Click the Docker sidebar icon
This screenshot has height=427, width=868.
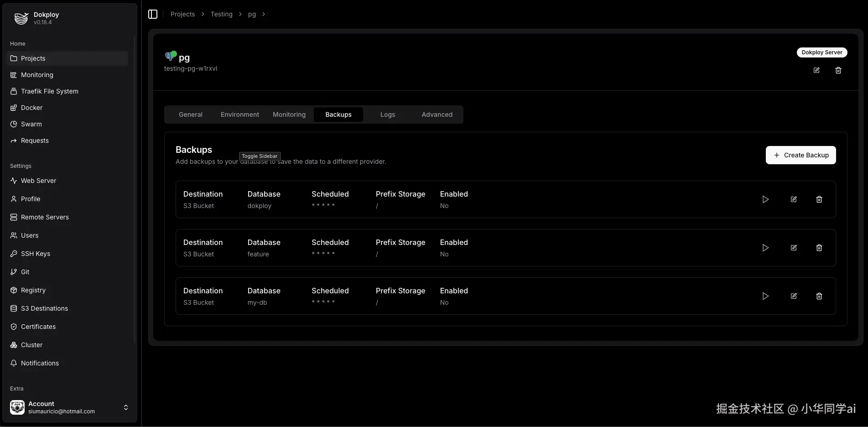coord(14,108)
